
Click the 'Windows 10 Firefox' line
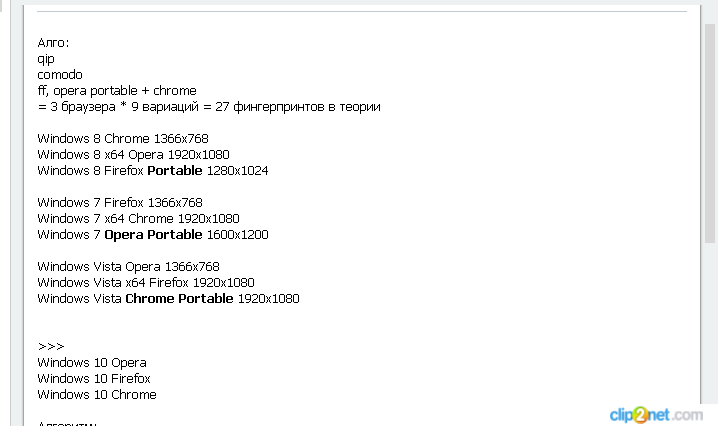pyautogui.click(x=94, y=378)
